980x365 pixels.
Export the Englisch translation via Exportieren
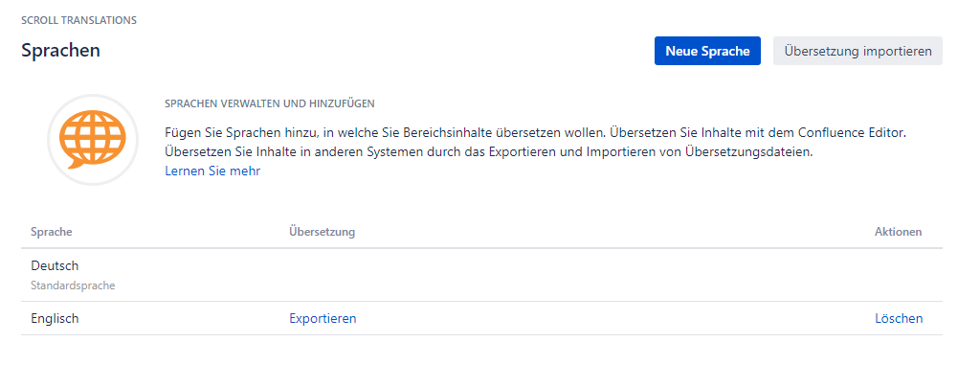click(x=323, y=318)
